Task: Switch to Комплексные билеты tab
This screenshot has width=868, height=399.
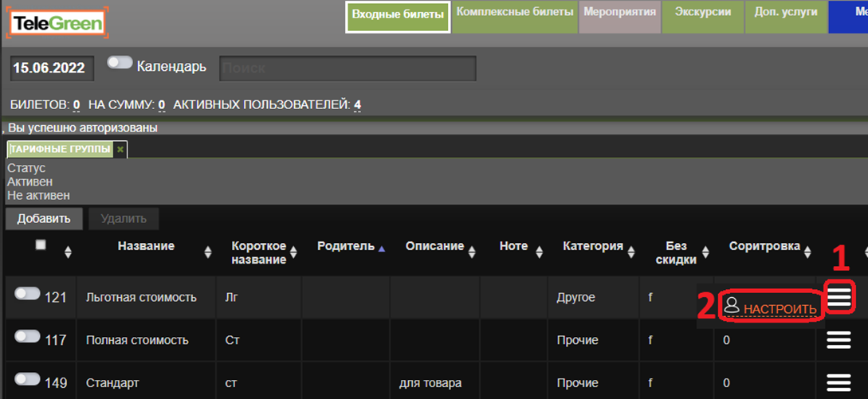Action: (515, 14)
